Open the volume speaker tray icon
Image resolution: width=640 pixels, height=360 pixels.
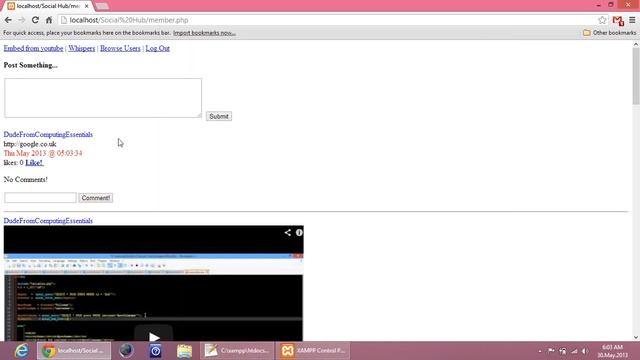585,351
